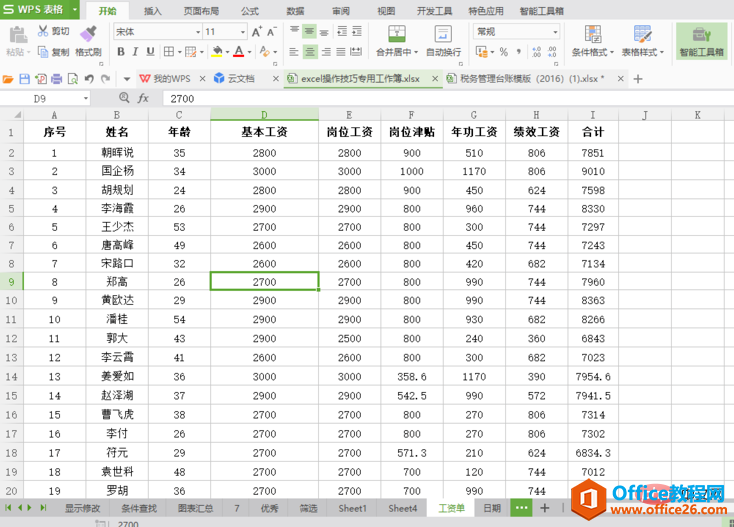Apply the red font color A
The height and width of the screenshot is (527, 734).
coord(239,51)
